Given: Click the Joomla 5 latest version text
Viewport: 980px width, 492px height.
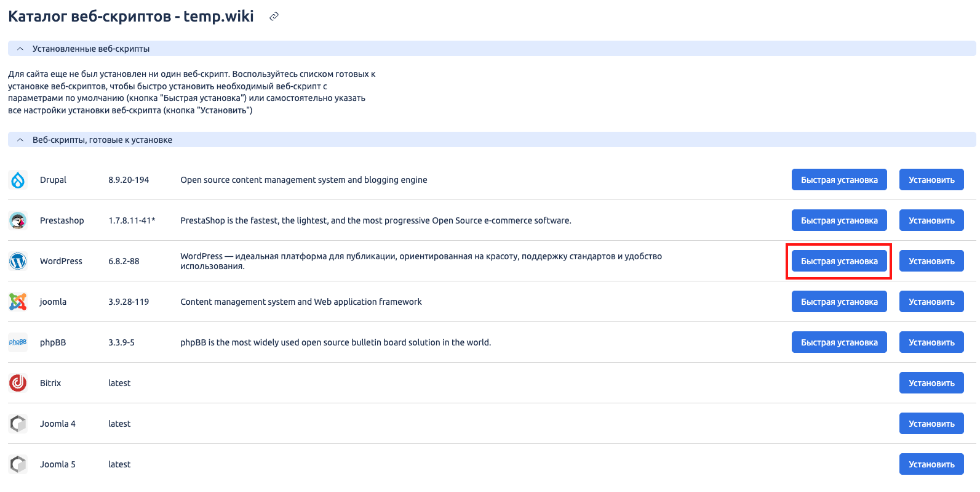Looking at the screenshot, I should 119,464.
